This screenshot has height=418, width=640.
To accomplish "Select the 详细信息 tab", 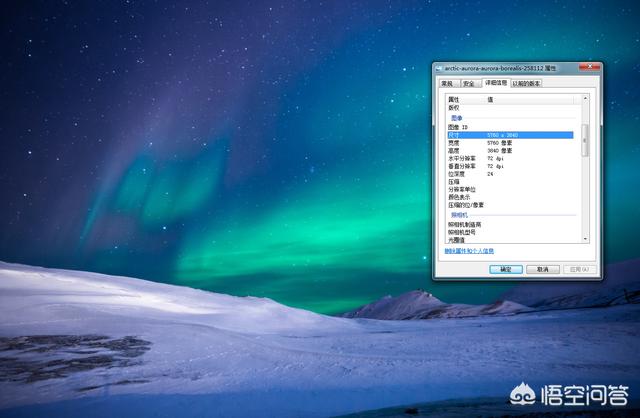I will 496,82.
